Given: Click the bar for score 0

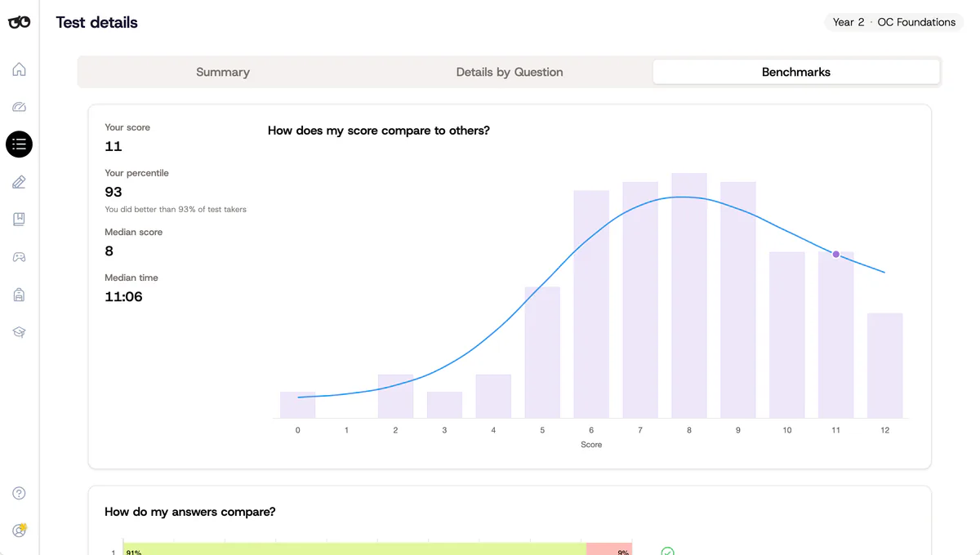Looking at the screenshot, I should point(297,405).
